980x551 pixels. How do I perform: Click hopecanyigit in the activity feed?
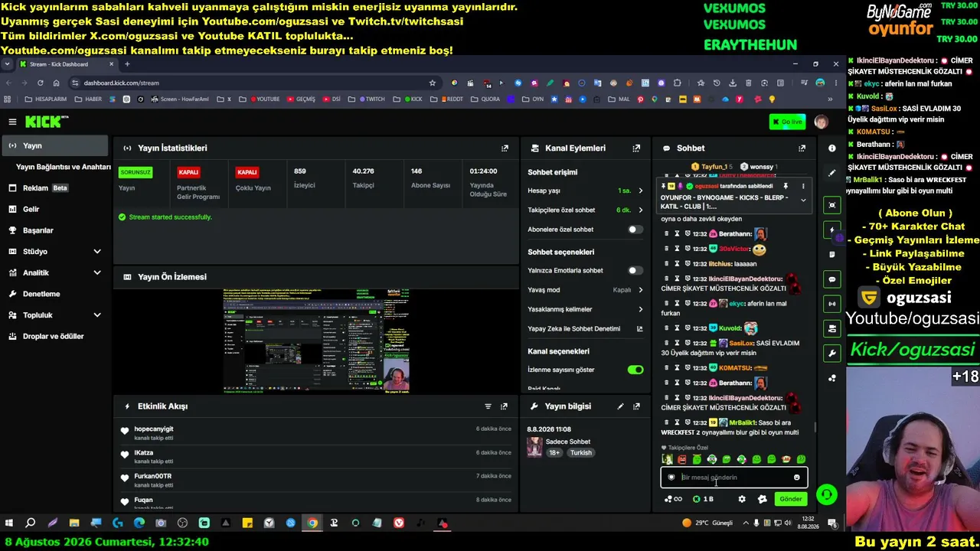154,429
